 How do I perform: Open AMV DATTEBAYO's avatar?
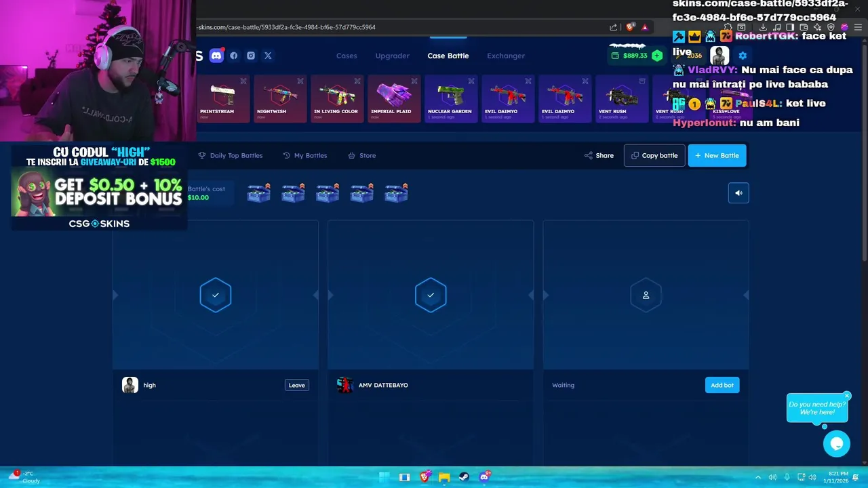pyautogui.click(x=345, y=385)
